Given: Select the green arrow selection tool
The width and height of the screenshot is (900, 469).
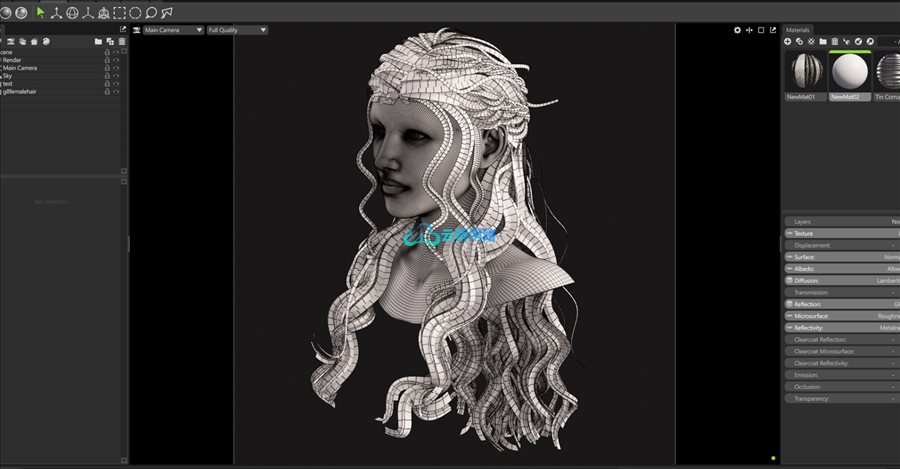Looking at the screenshot, I should point(40,12).
